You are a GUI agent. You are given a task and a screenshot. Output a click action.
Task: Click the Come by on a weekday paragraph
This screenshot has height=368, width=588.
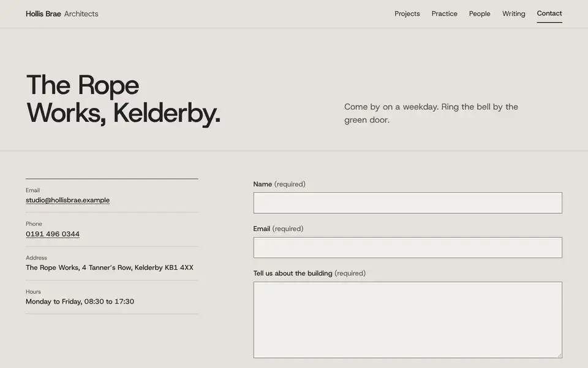tap(431, 113)
